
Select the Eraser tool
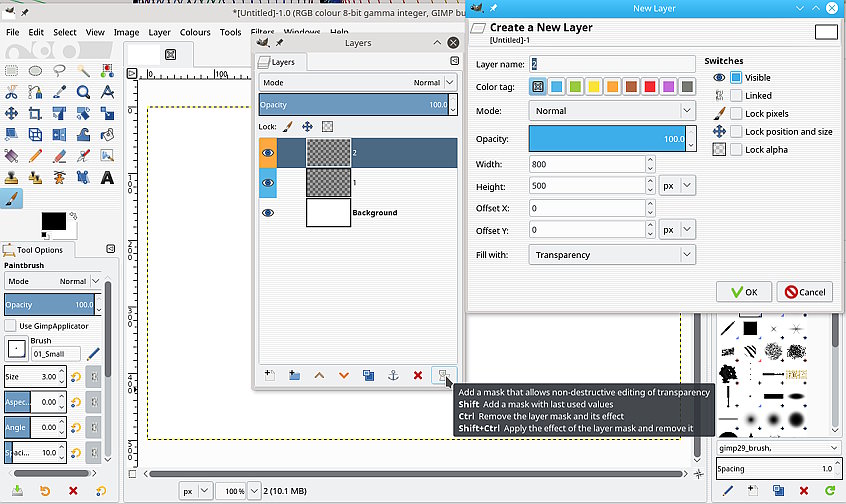59,156
